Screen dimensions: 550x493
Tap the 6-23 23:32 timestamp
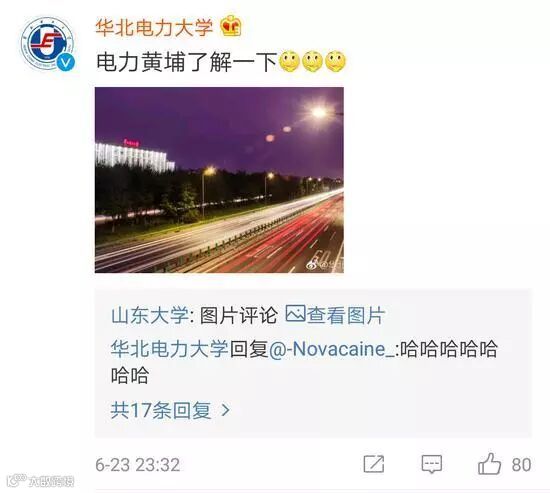point(138,465)
